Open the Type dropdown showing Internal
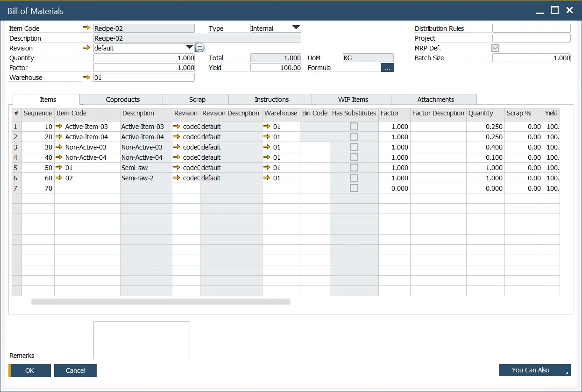 point(296,28)
